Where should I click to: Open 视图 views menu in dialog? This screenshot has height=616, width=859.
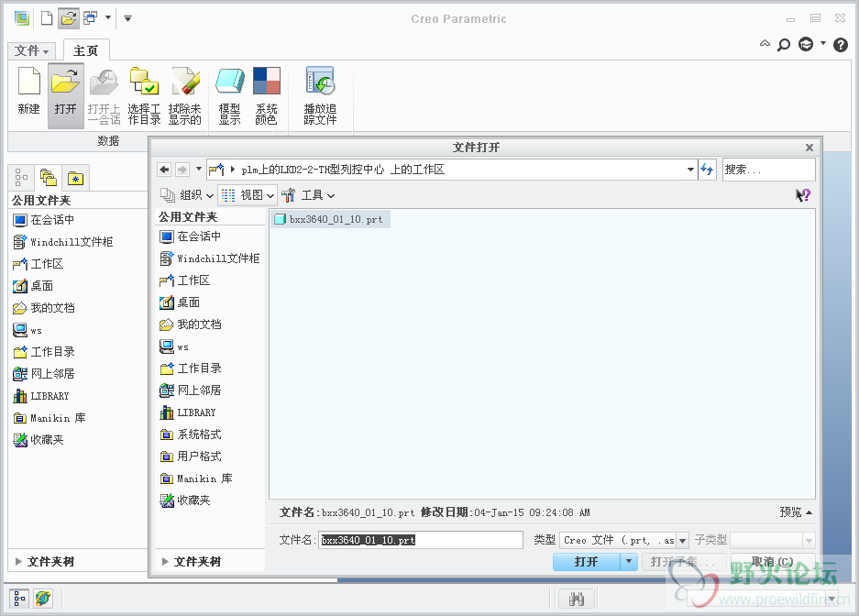(x=248, y=195)
